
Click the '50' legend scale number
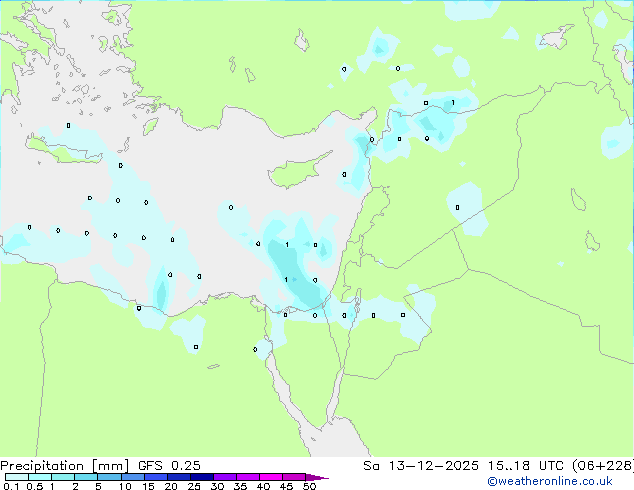(309, 486)
